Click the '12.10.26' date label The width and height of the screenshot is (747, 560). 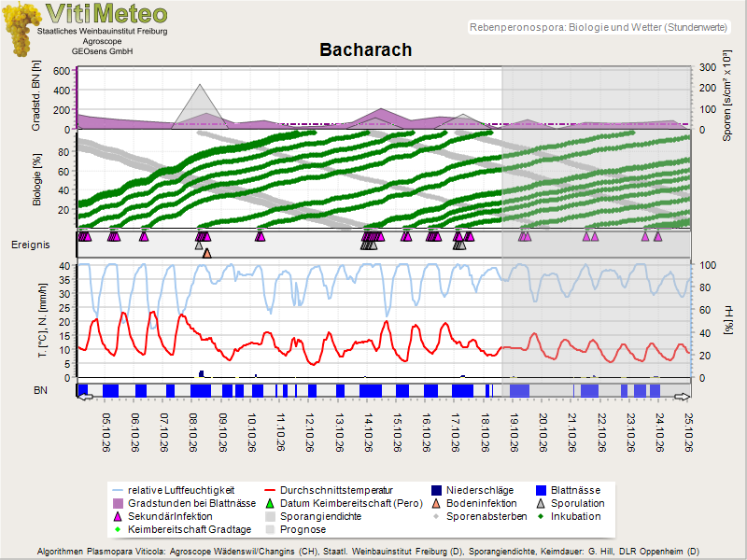tap(310, 432)
